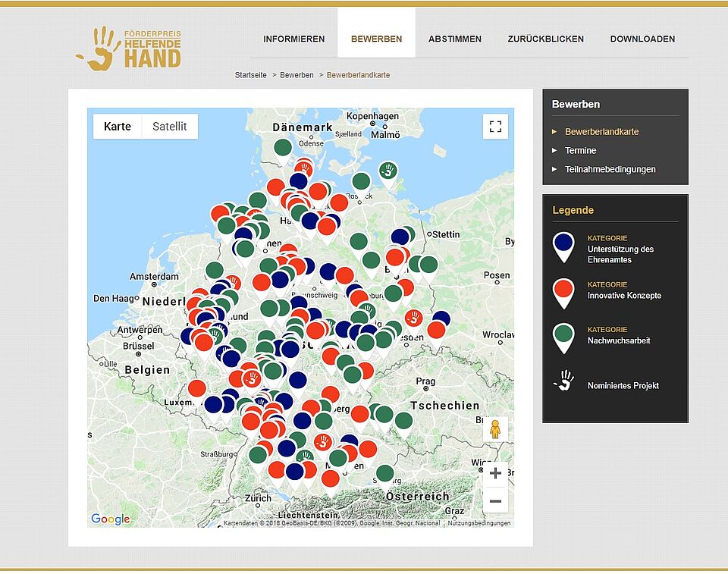This screenshot has height=574, width=728.
Task: Open the Abstimmen menu
Action: click(x=454, y=39)
